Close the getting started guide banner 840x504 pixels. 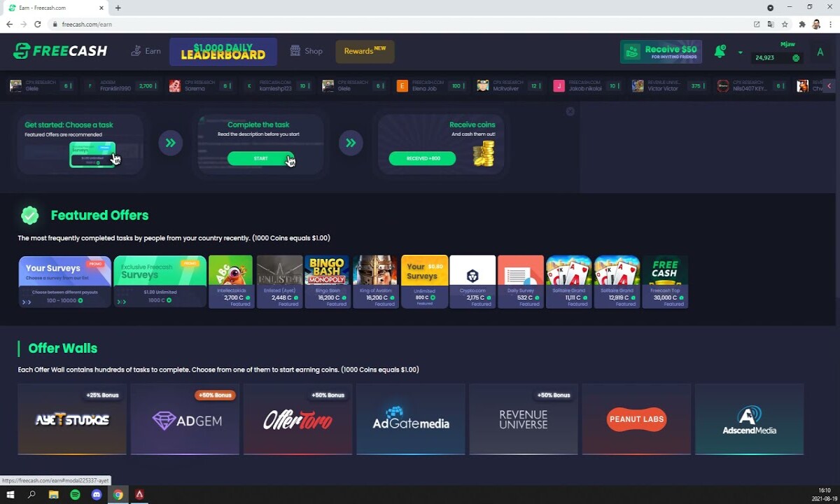[x=570, y=111]
